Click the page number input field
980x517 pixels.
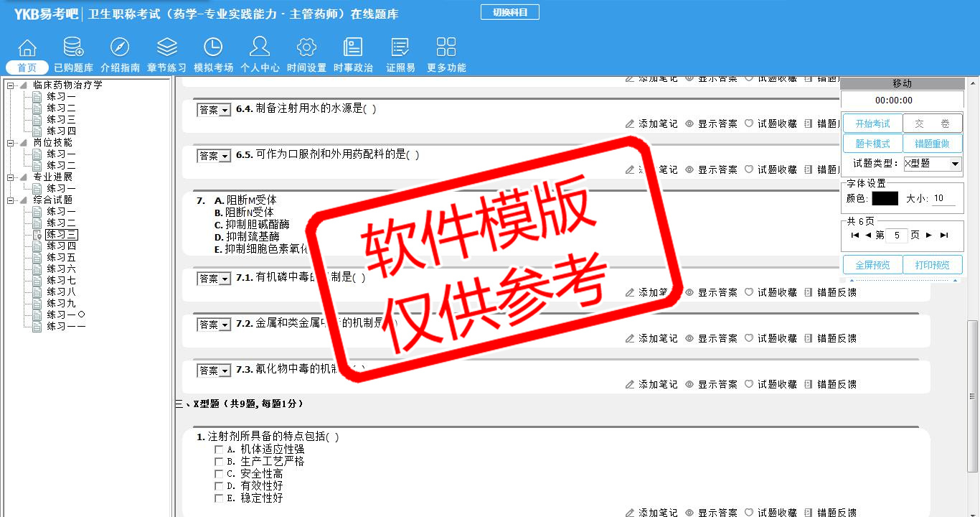coord(896,236)
